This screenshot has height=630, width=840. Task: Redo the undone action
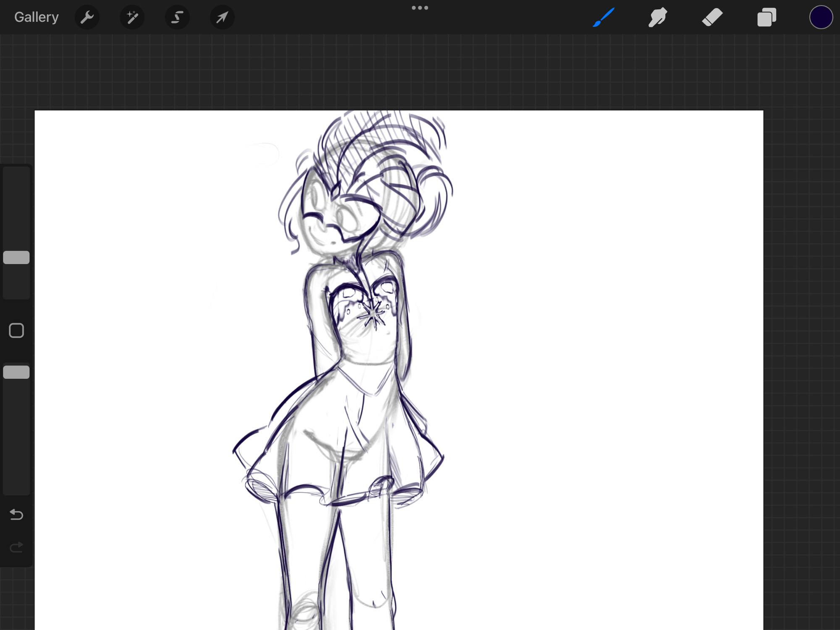[x=16, y=547]
